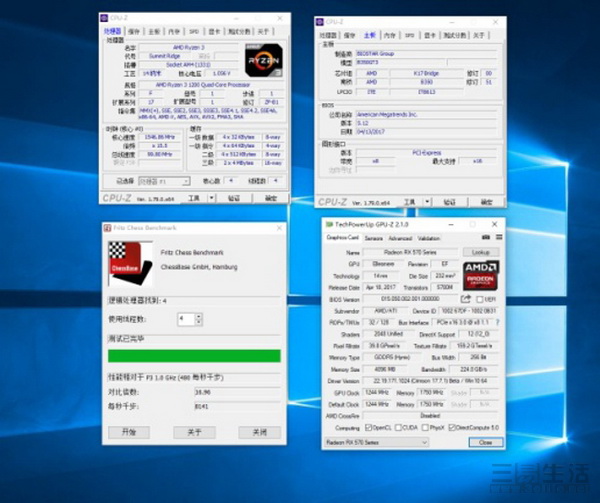Click the green benchmark progress bar
This screenshot has height=503, width=600.
(194, 356)
